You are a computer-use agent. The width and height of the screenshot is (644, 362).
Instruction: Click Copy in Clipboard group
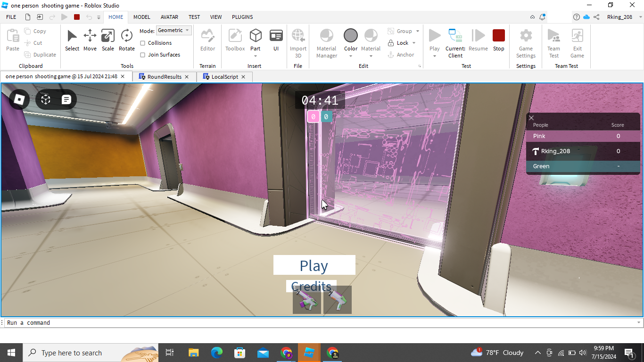click(x=36, y=31)
